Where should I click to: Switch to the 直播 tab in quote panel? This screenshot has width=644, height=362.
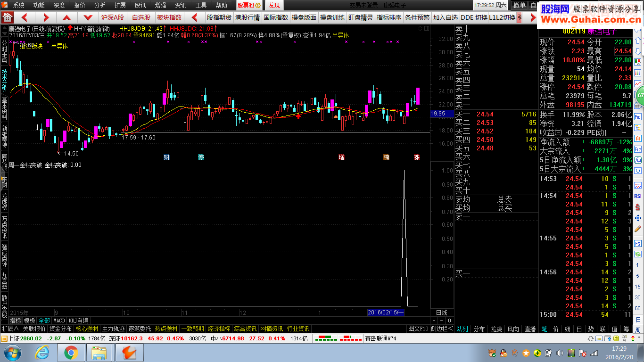(530, 329)
